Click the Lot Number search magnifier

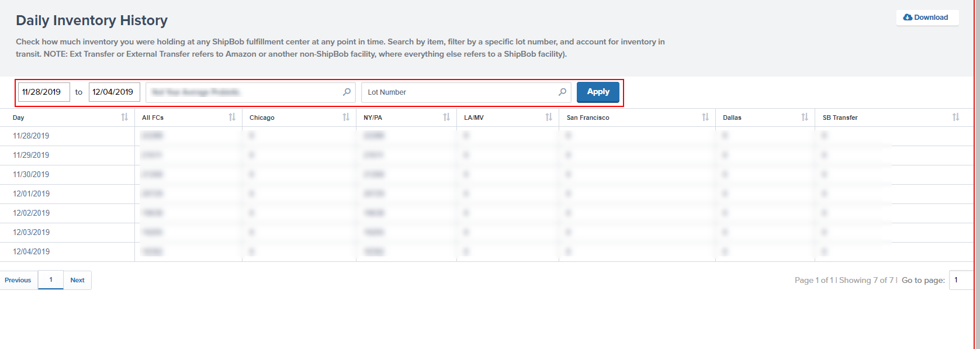562,92
